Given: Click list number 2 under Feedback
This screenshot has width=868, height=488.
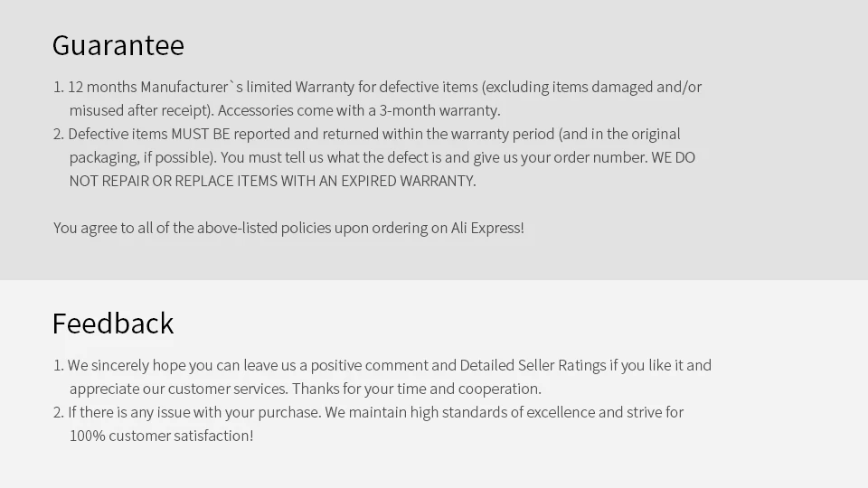Looking at the screenshot, I should [x=58, y=413].
